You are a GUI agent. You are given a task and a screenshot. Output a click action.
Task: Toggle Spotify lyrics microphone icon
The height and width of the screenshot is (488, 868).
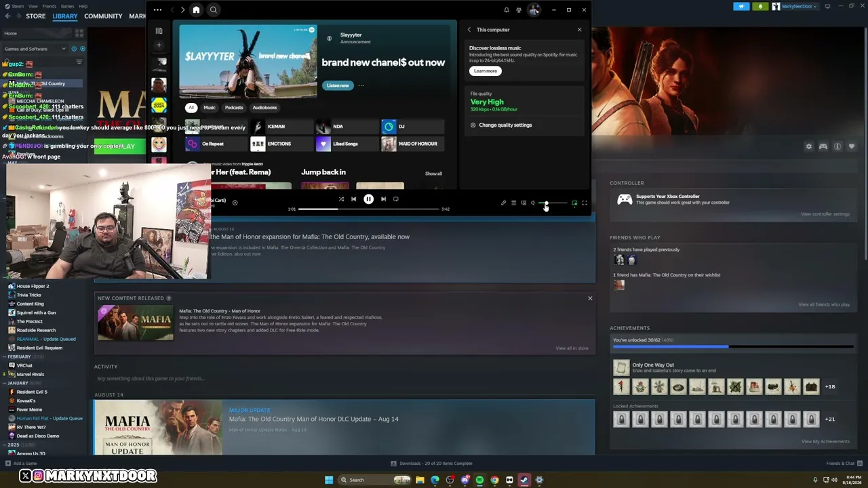tap(503, 203)
